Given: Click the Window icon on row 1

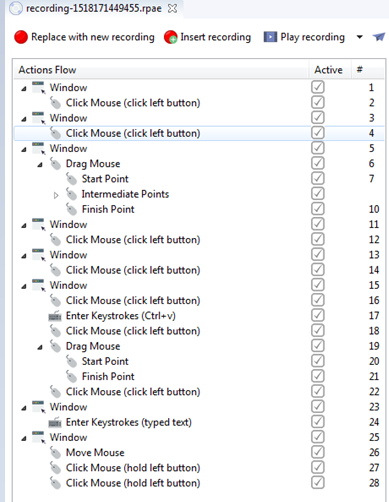Looking at the screenshot, I should click(x=38, y=88).
